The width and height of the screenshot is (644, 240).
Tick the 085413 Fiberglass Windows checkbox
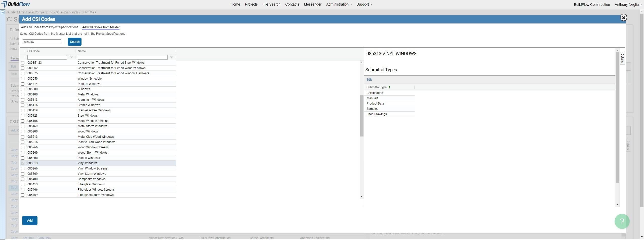click(x=23, y=184)
